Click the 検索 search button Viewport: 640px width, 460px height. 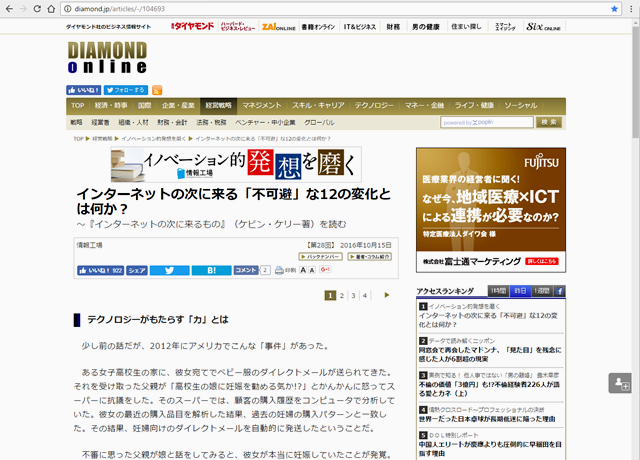point(549,122)
